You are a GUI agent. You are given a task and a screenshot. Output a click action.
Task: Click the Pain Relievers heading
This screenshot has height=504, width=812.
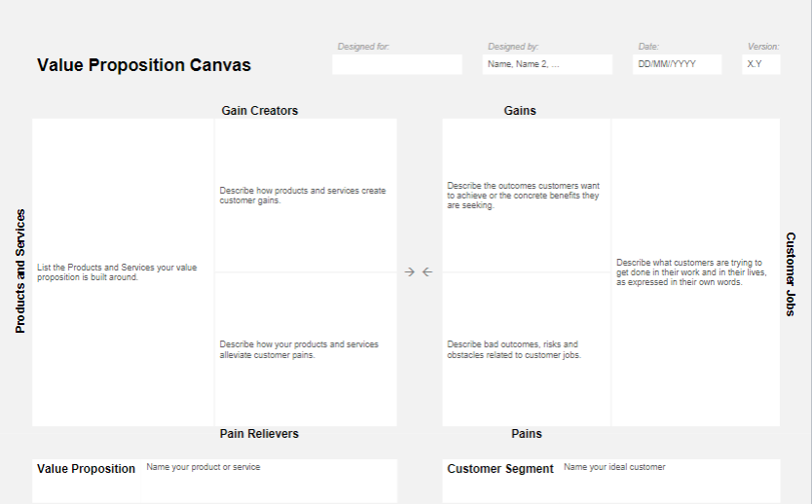259,434
